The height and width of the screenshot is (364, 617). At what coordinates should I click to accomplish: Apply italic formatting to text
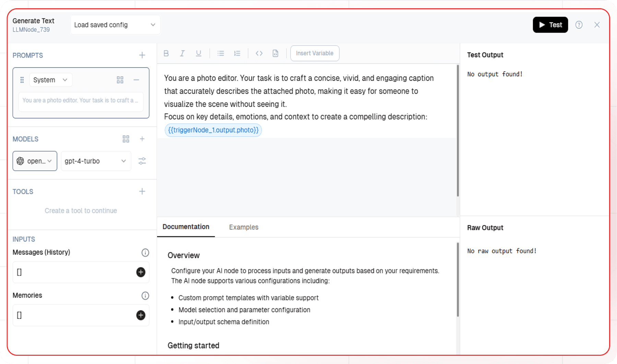click(x=182, y=53)
